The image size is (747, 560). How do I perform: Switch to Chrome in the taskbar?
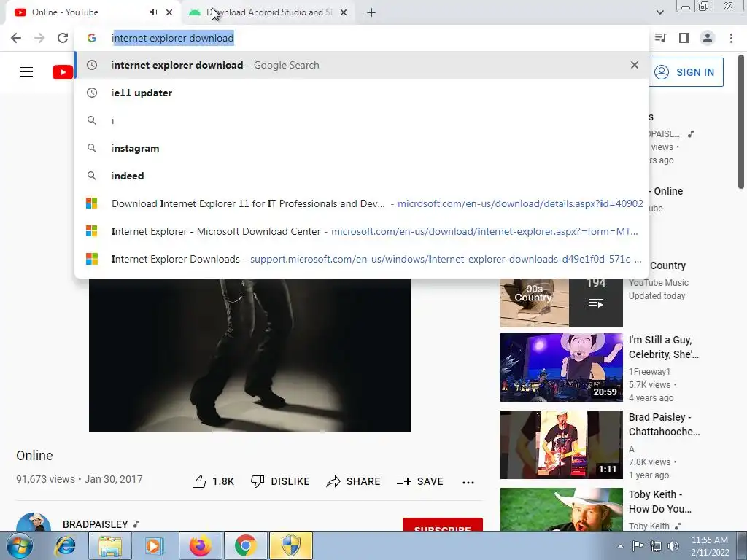click(x=245, y=545)
